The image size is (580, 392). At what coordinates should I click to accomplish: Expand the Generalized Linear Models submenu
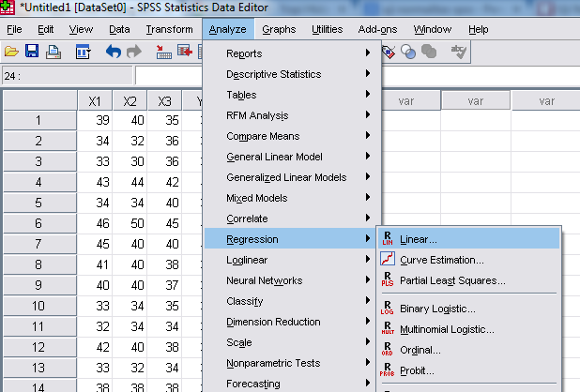[292, 177]
